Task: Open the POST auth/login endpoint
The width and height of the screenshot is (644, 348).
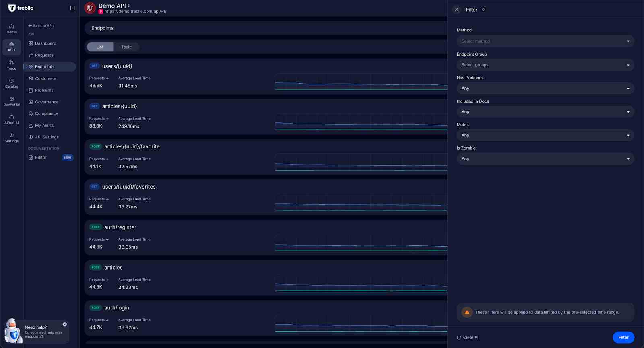Action: pyautogui.click(x=117, y=308)
